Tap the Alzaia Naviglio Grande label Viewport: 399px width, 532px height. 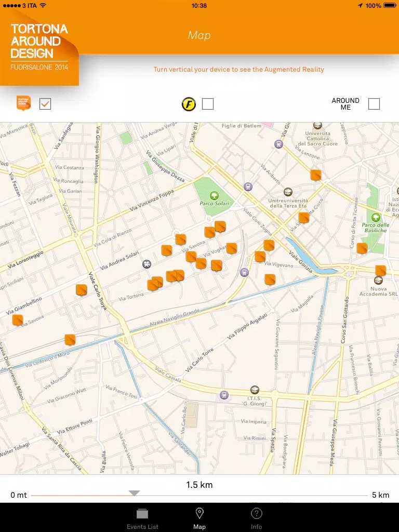click(175, 318)
